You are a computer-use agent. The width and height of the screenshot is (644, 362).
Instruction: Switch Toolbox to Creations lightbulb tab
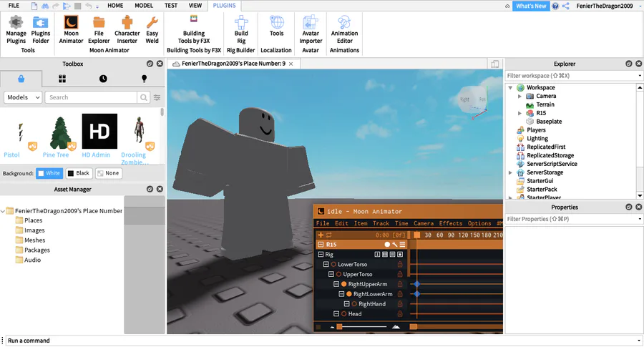click(x=144, y=79)
